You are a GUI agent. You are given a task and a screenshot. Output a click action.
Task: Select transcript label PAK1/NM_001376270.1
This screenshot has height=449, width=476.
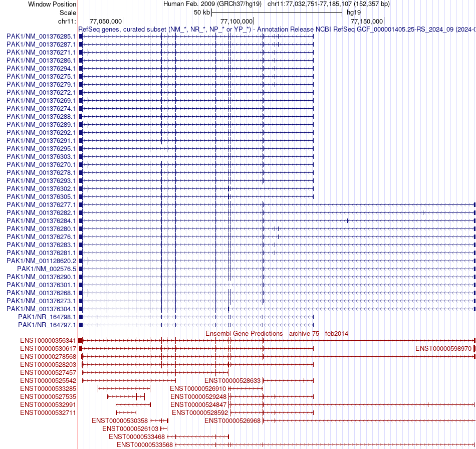(41, 164)
